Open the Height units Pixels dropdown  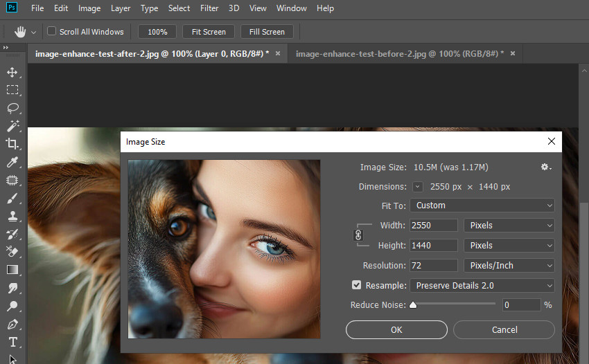(x=509, y=246)
